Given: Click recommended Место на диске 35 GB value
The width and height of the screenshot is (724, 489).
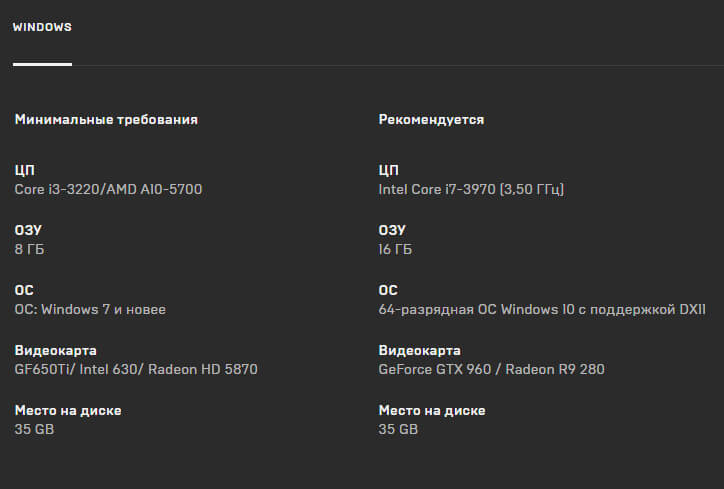Looking at the screenshot, I should click(398, 429).
